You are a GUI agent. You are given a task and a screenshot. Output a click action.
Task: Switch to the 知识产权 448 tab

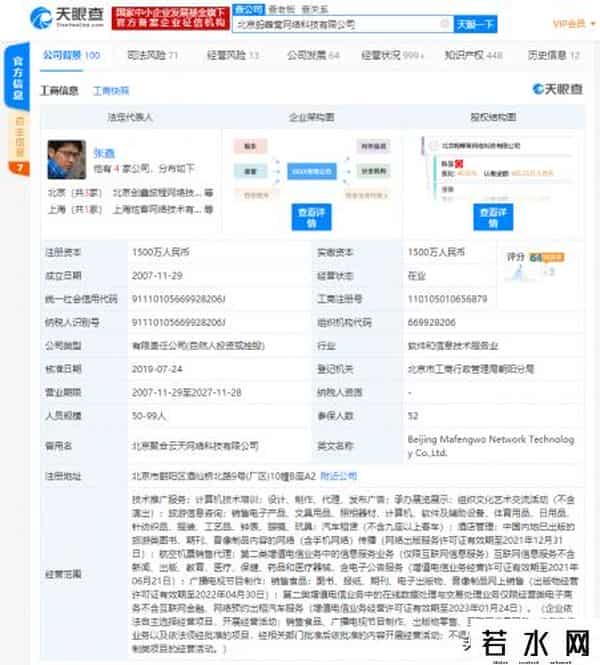(473, 55)
